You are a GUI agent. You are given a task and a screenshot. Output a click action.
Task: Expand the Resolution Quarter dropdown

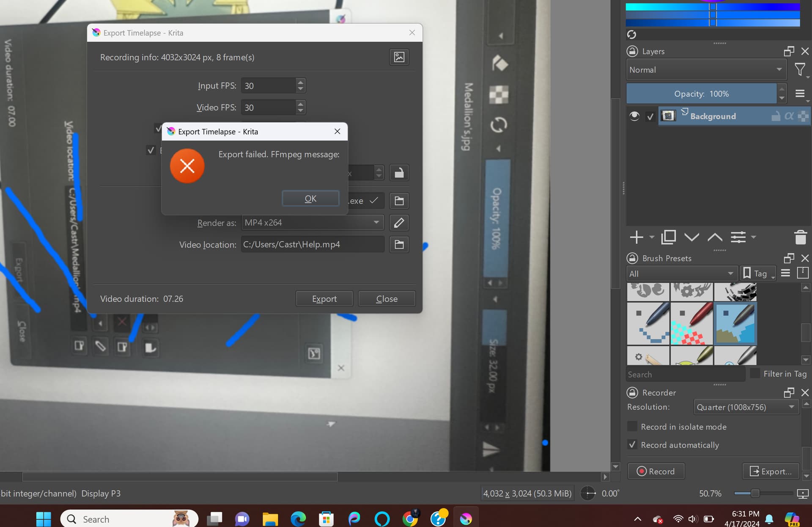[x=745, y=407]
